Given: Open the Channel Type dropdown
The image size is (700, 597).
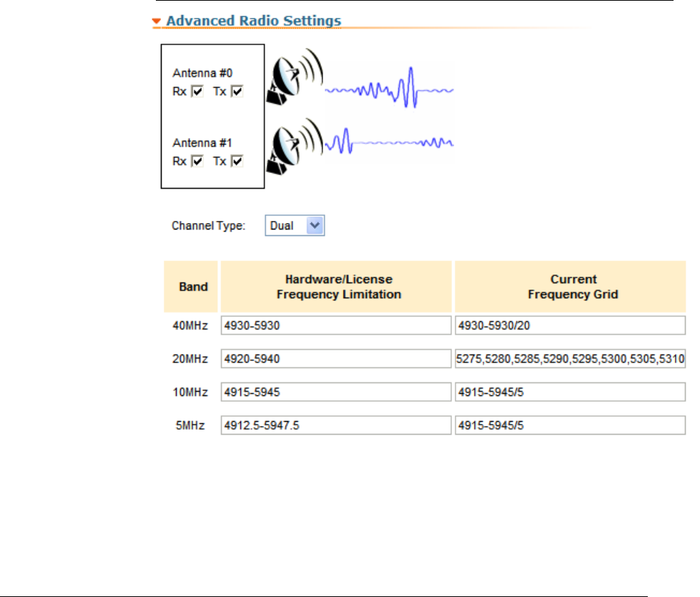Looking at the screenshot, I should coord(295,225).
